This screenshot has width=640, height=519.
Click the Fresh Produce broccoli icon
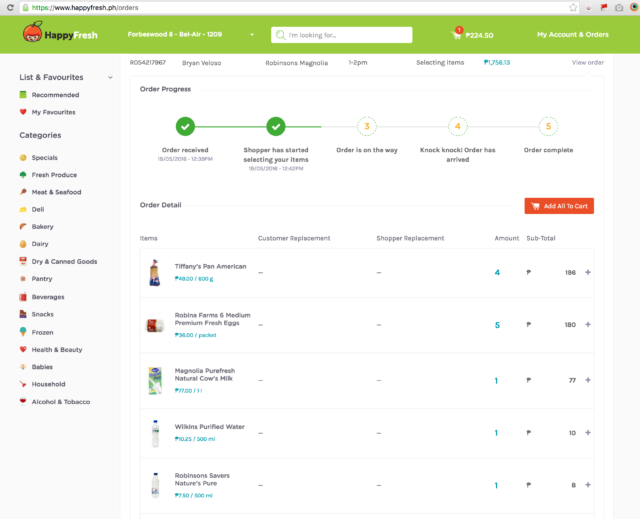(23, 175)
